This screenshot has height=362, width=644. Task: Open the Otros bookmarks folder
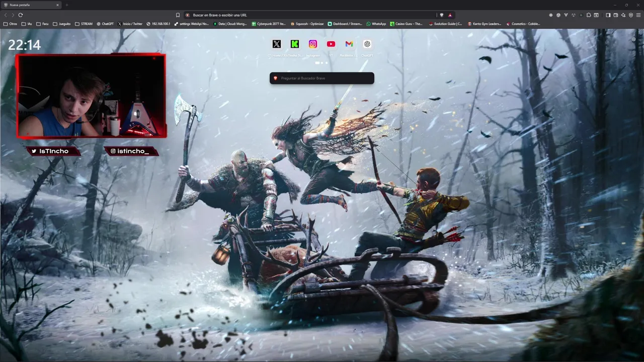tap(10, 24)
